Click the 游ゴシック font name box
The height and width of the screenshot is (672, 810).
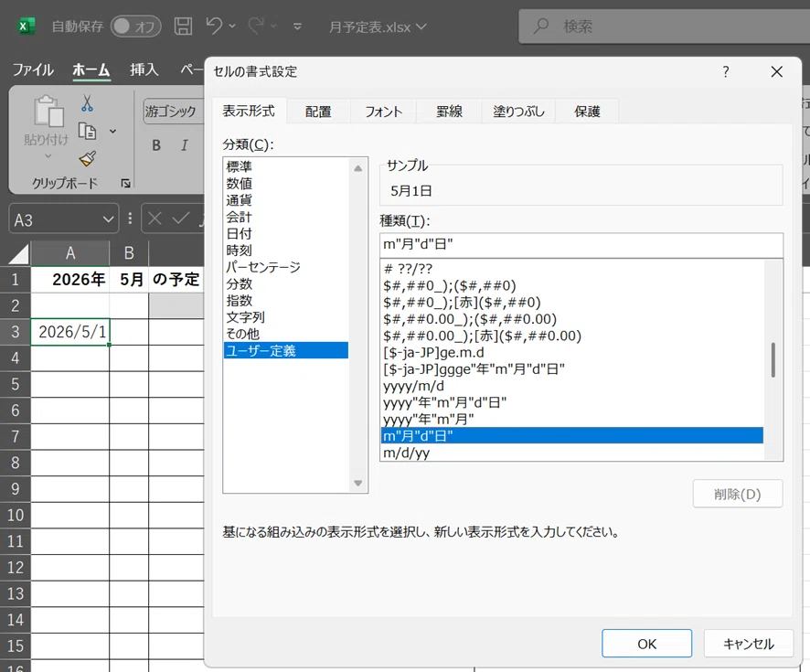[x=174, y=111]
